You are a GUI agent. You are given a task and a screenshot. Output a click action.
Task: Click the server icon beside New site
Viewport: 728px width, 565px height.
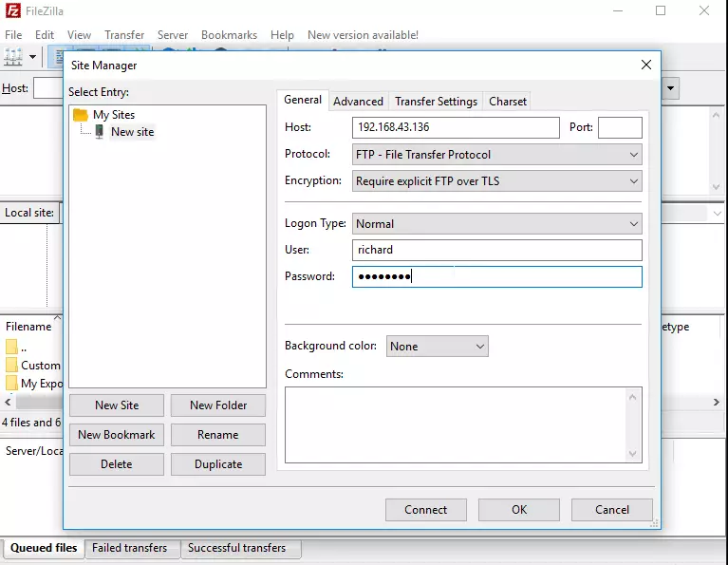coord(99,131)
